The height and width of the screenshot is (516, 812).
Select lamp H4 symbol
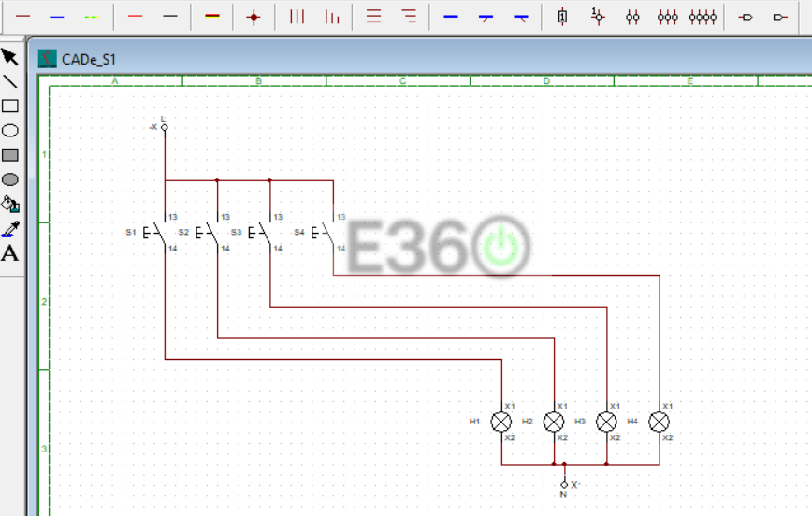point(659,422)
